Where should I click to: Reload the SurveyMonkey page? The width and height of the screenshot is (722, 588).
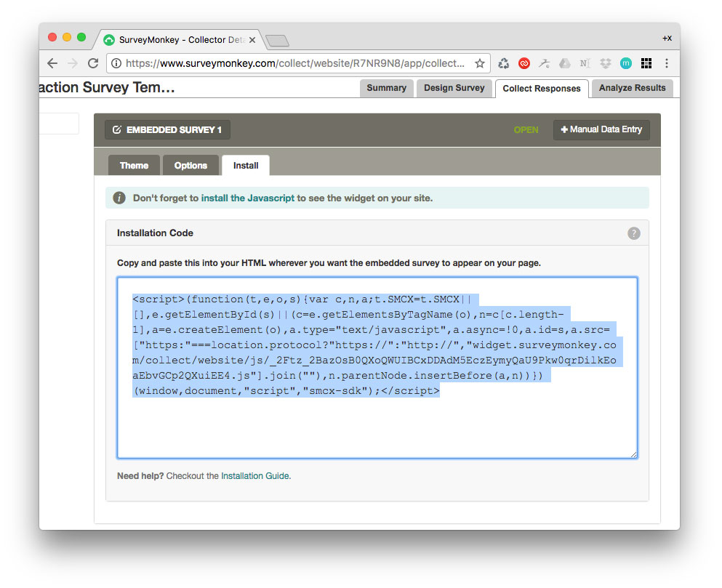click(93, 63)
